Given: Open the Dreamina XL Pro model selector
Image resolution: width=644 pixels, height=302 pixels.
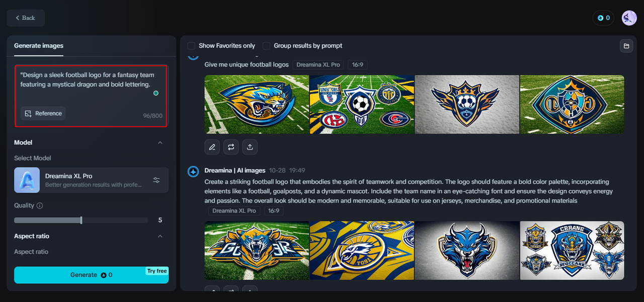Looking at the screenshot, I should (x=91, y=180).
